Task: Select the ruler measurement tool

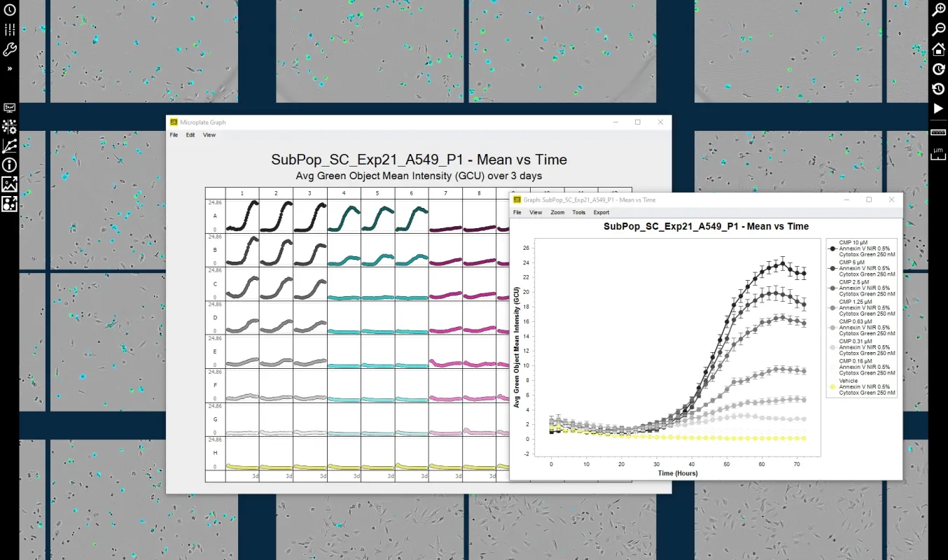Action: tap(938, 132)
